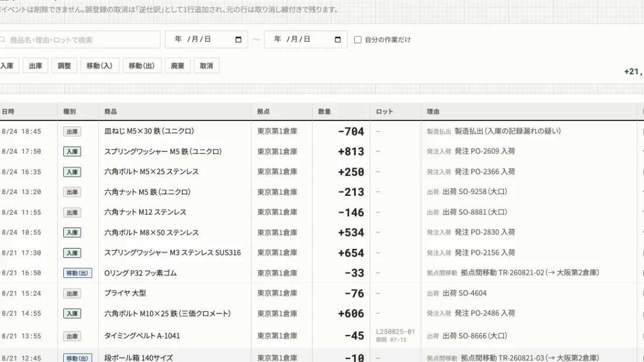Click quantity -213 cell
Image resolution: width=644 pixels, height=362 pixels.
coord(351,192)
